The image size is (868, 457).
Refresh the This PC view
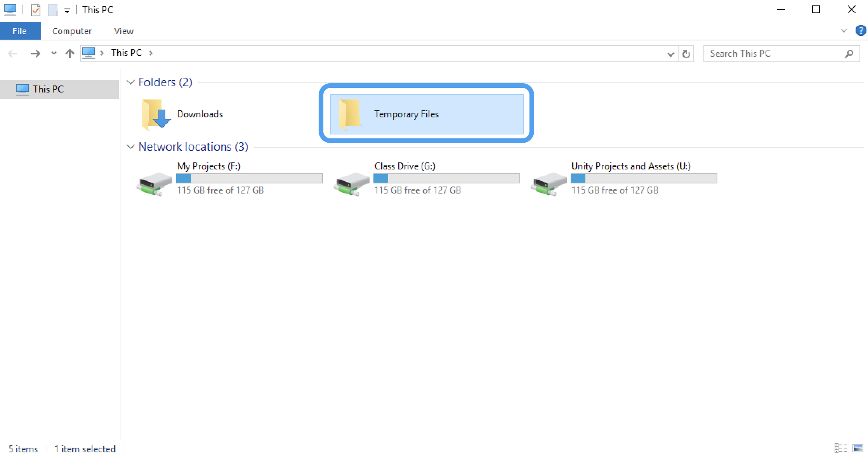point(686,54)
